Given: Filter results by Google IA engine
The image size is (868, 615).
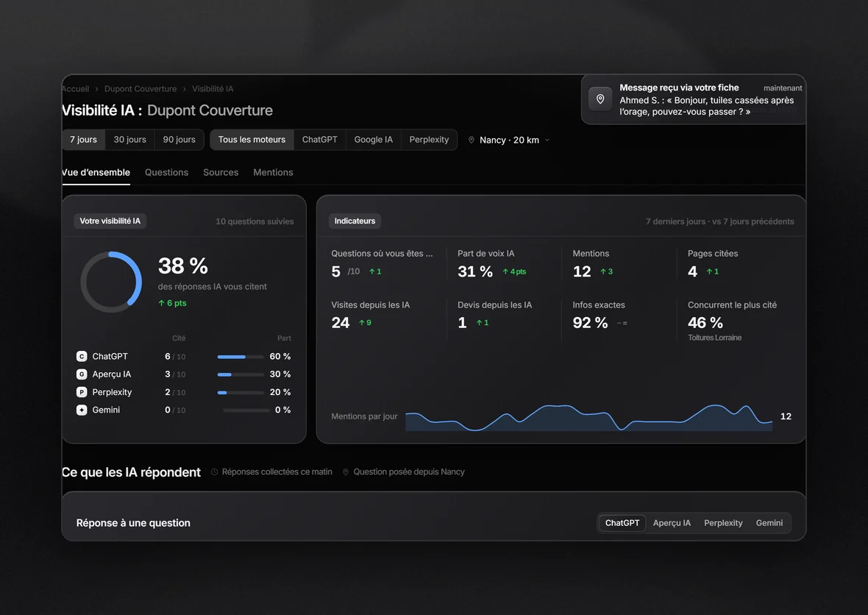Looking at the screenshot, I should [x=374, y=140].
